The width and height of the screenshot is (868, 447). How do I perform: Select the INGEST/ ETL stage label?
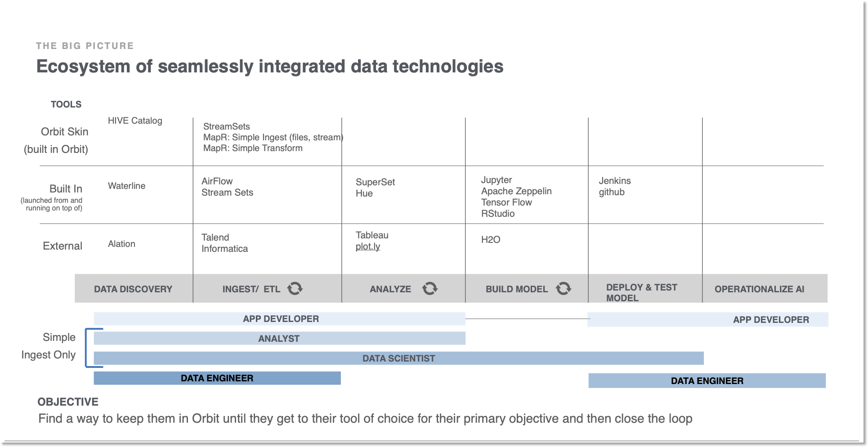[x=251, y=289]
